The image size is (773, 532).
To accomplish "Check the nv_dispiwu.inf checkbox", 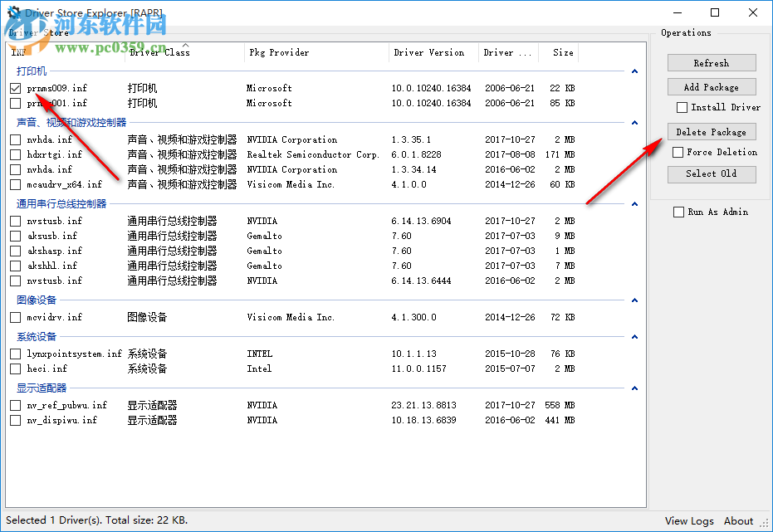I will (15, 420).
